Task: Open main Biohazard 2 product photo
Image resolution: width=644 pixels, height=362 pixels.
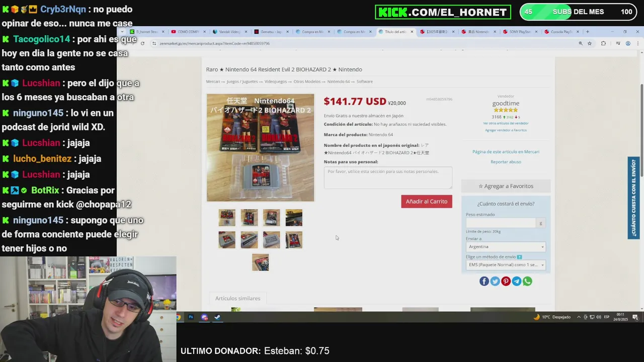Action: click(x=260, y=148)
